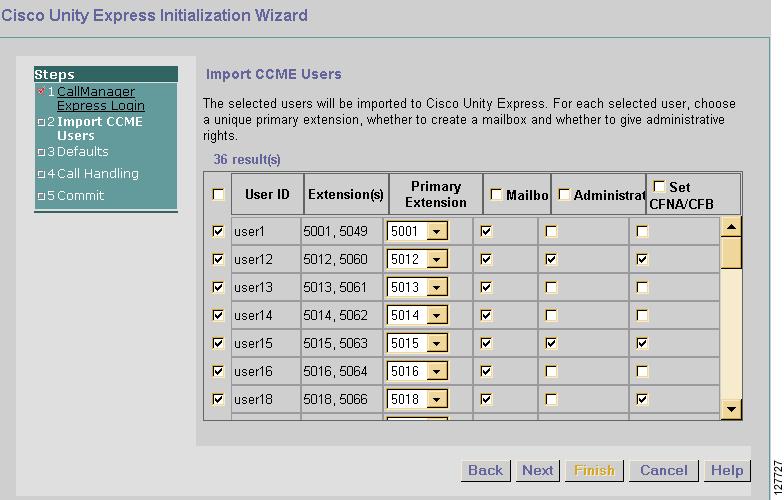The width and height of the screenshot is (784, 500).
Task: Click the User ID column header
Action: coord(267,194)
